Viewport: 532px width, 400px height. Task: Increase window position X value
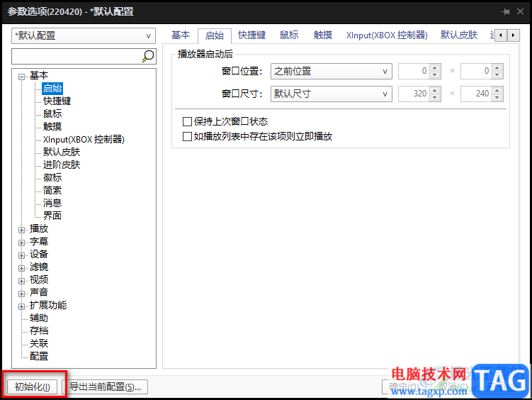pos(435,67)
